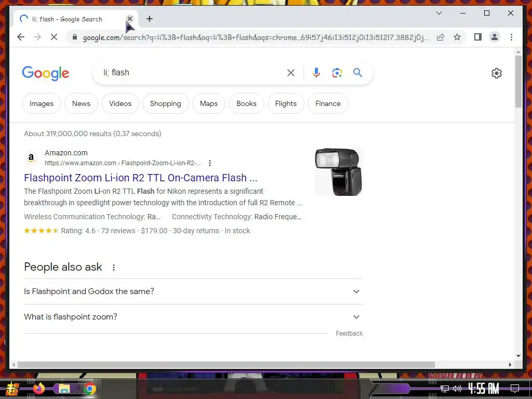Click the 4:55 AM clock
532x399 pixels.
484,388
